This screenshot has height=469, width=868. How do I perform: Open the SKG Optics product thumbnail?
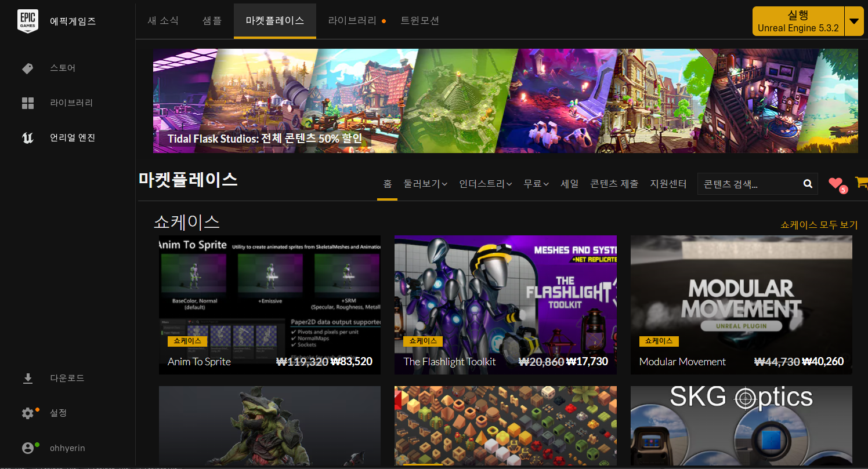tap(742, 426)
